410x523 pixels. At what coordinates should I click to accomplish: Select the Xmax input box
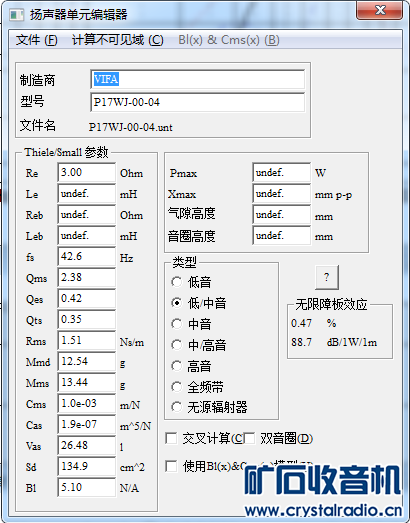tap(282, 193)
